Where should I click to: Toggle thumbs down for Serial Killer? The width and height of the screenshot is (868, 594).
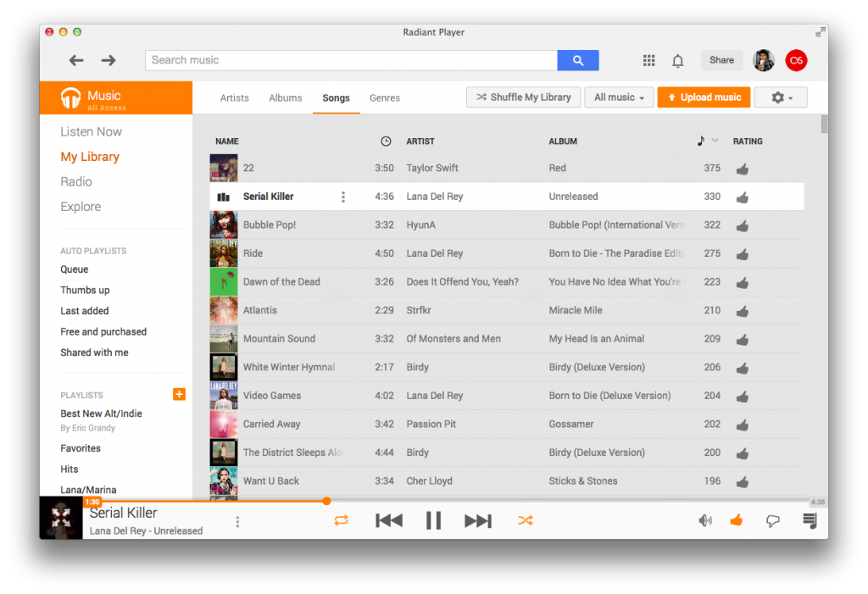[x=772, y=521]
